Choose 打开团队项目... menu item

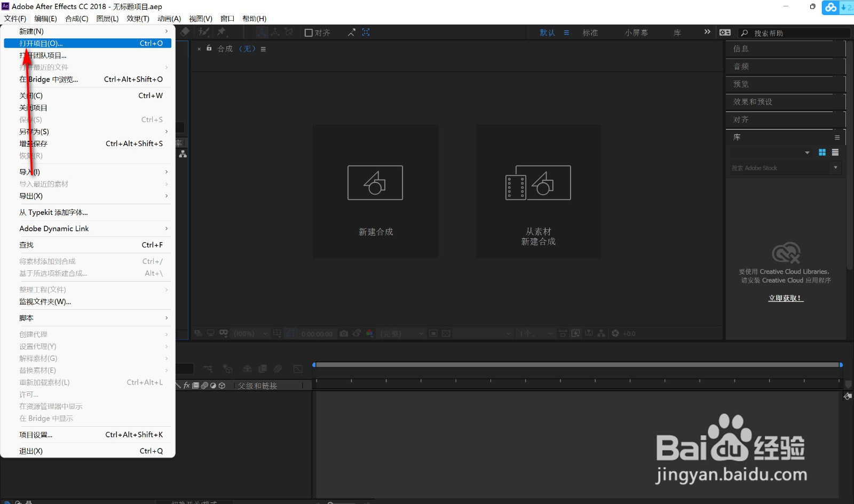(88, 55)
